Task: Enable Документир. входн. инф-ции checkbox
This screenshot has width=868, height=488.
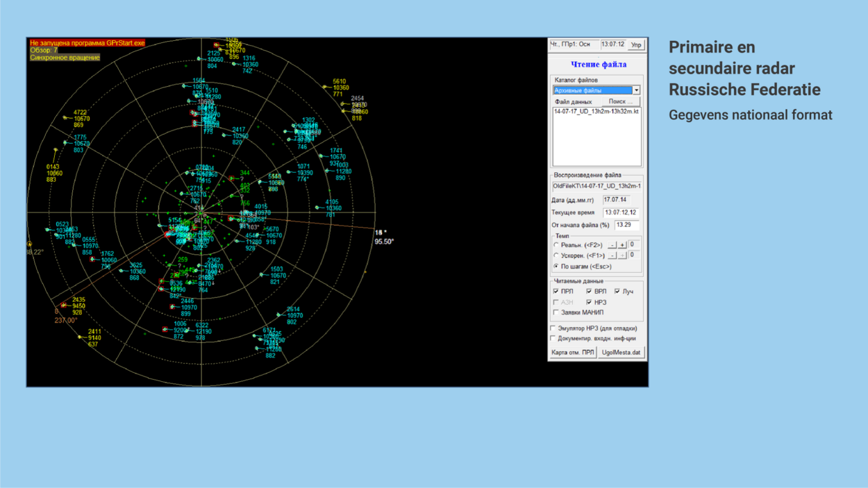Action: click(x=553, y=339)
